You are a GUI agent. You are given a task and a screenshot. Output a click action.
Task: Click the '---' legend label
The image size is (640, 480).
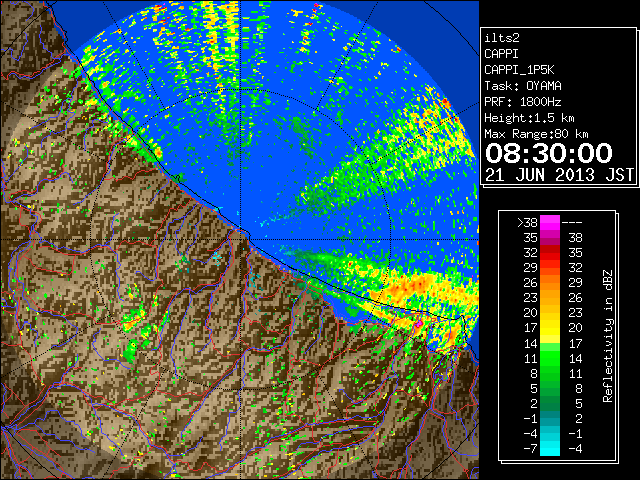[572, 223]
